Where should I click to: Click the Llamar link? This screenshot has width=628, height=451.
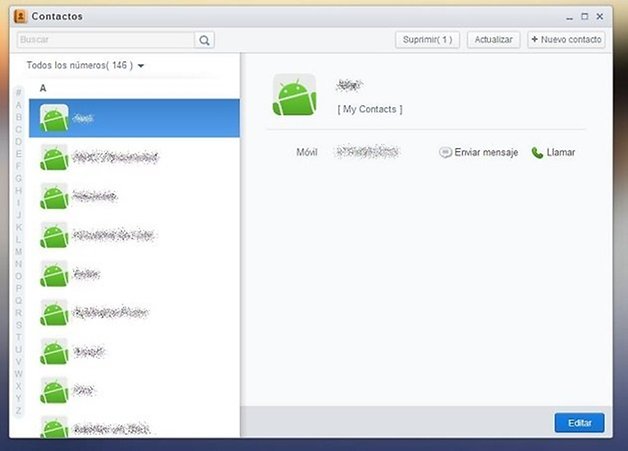(553, 153)
